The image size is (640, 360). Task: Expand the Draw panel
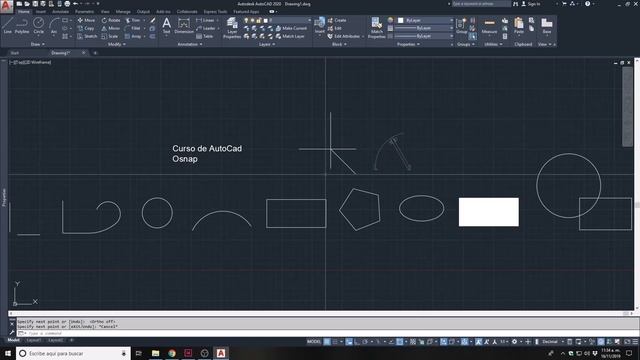38,44
